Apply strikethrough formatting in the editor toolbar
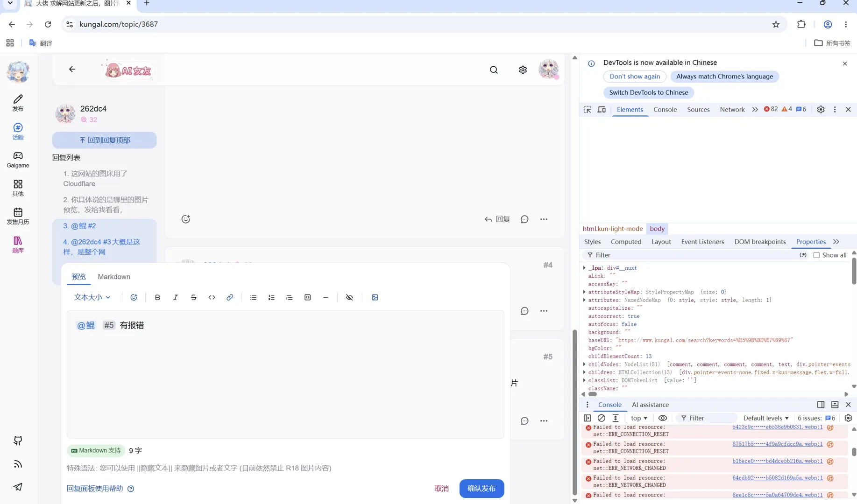This screenshot has width=857, height=504. tap(193, 297)
